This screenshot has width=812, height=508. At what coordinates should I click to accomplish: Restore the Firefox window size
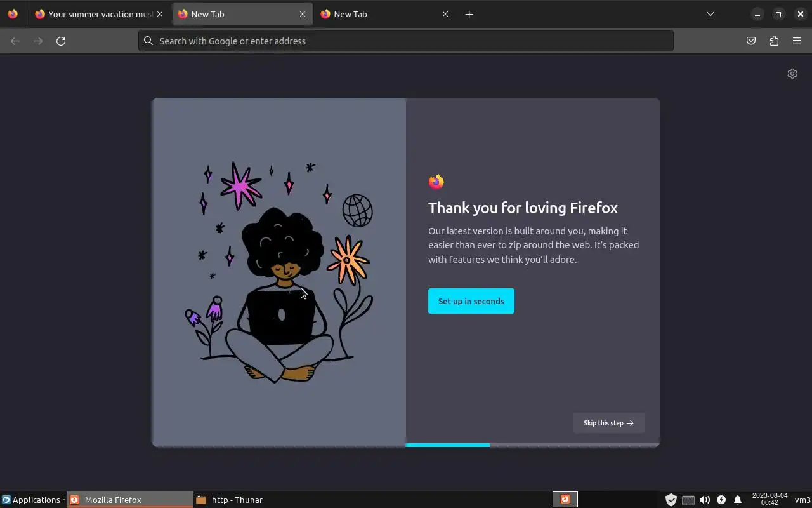(779, 14)
